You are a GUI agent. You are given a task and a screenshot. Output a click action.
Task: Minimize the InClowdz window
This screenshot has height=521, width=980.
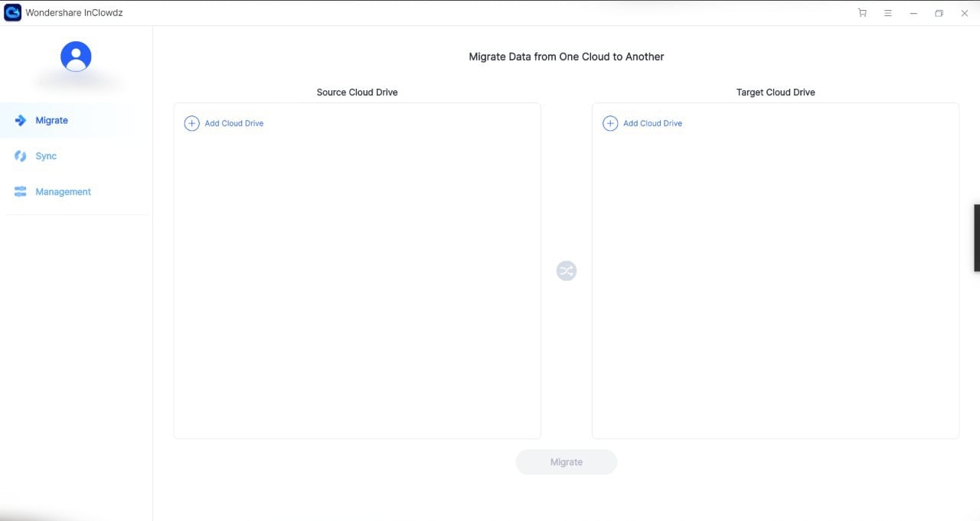[913, 13]
